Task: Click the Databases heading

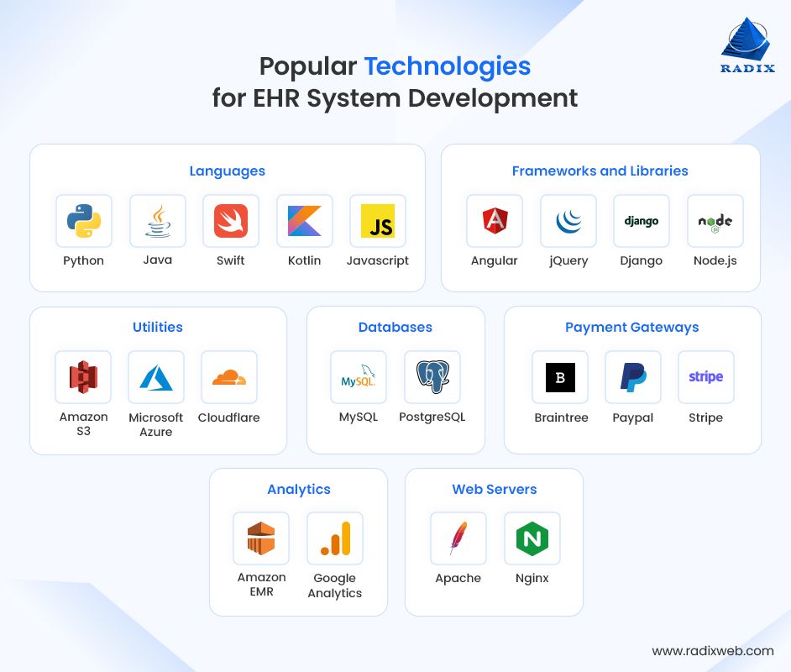Action: [395, 327]
